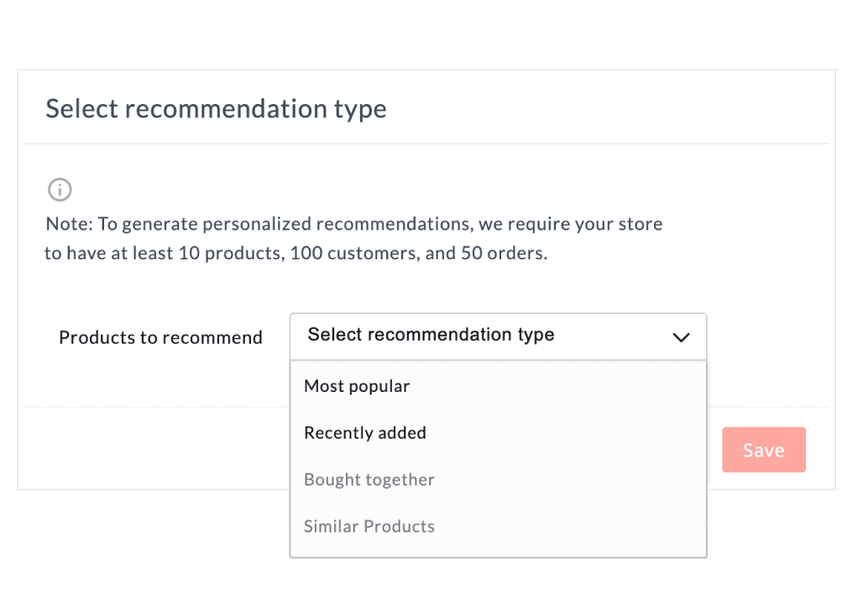Click the 'Select recommendation type' panel heading

coord(216,108)
